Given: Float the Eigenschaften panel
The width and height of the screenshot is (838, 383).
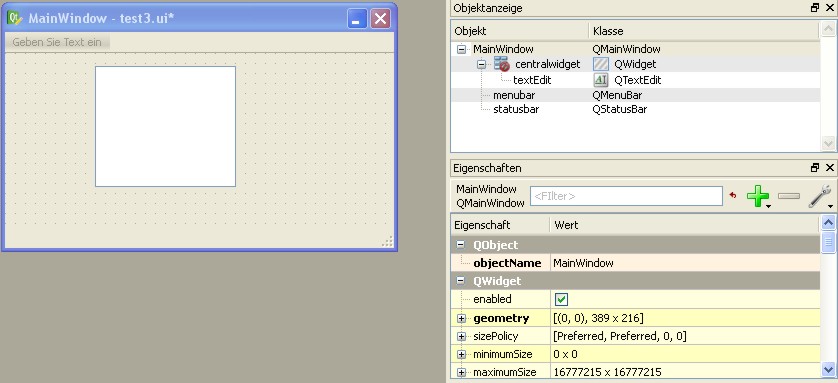Looking at the screenshot, I should (x=814, y=168).
